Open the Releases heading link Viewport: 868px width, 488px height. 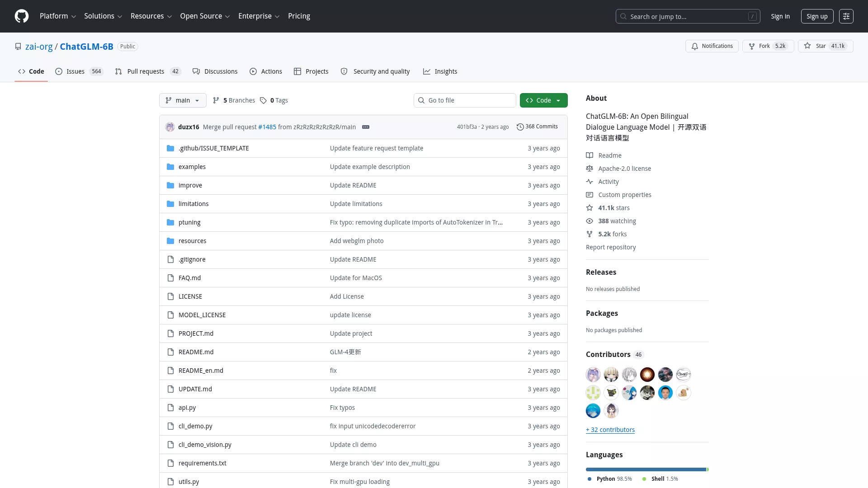click(601, 272)
